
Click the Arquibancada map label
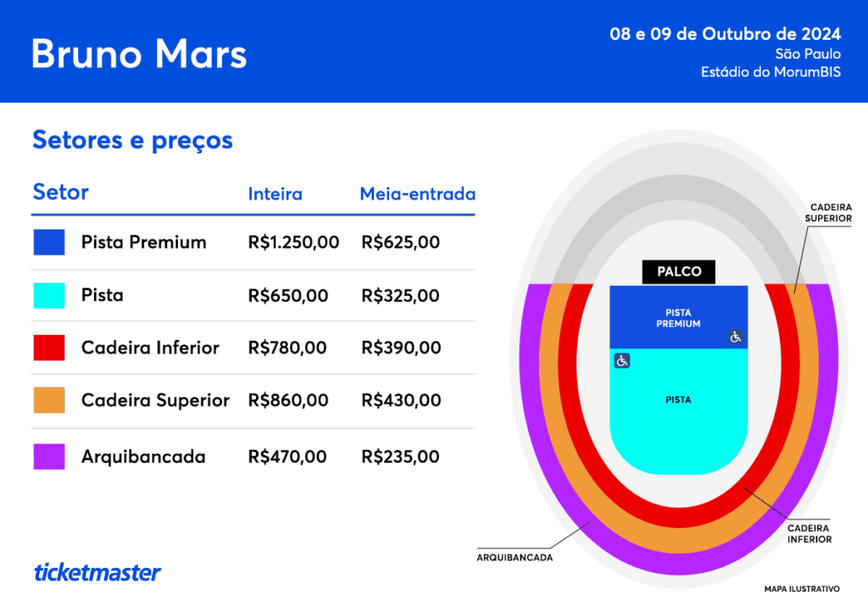(515, 558)
